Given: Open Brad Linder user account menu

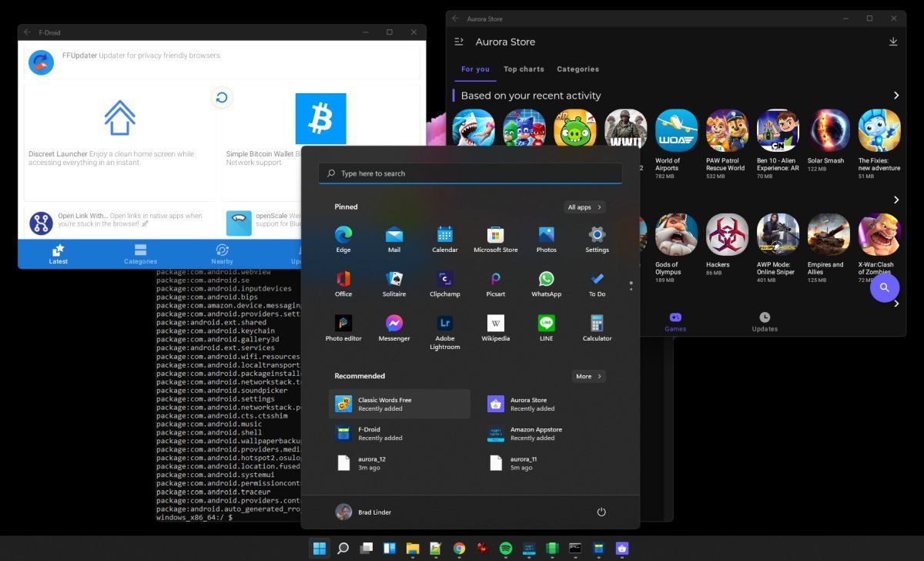Looking at the screenshot, I should [363, 512].
